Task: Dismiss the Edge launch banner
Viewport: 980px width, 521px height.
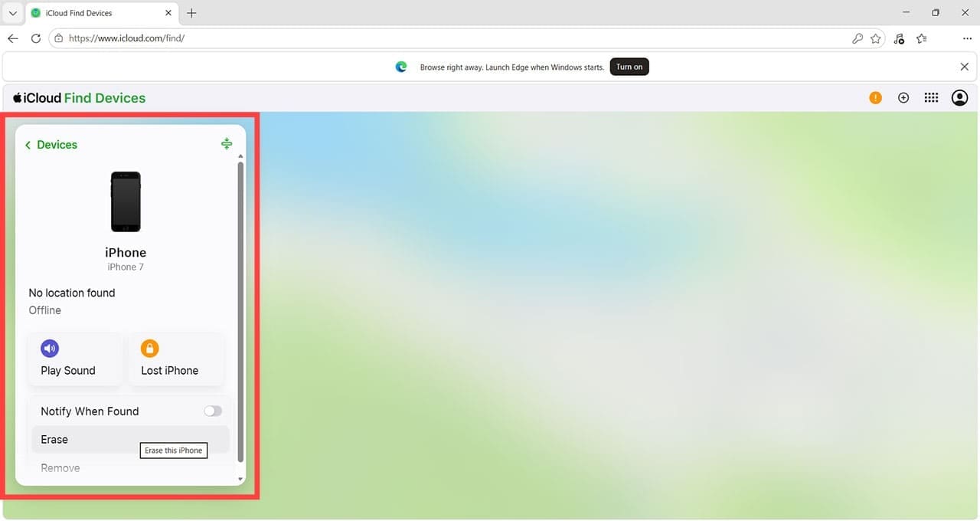Action: 965,67
